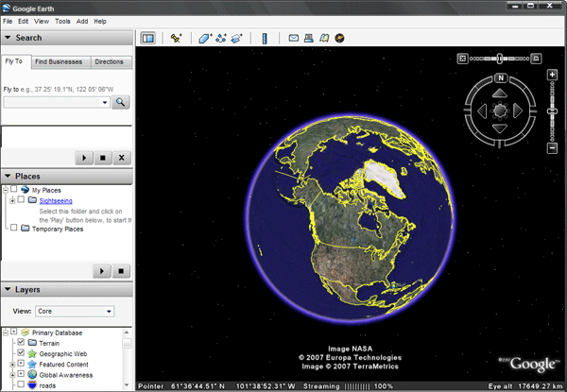Switch to Sky view planet icon
Image resolution: width=567 pixels, height=392 pixels.
coord(339,38)
